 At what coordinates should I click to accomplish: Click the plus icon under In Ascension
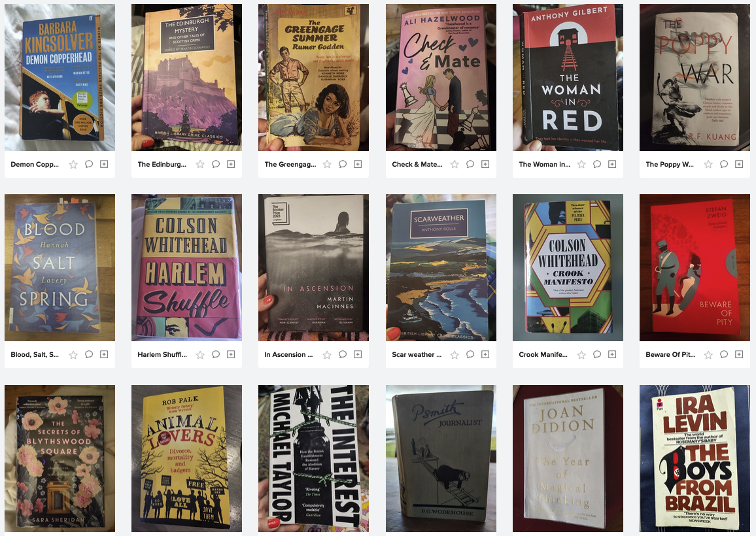click(358, 355)
